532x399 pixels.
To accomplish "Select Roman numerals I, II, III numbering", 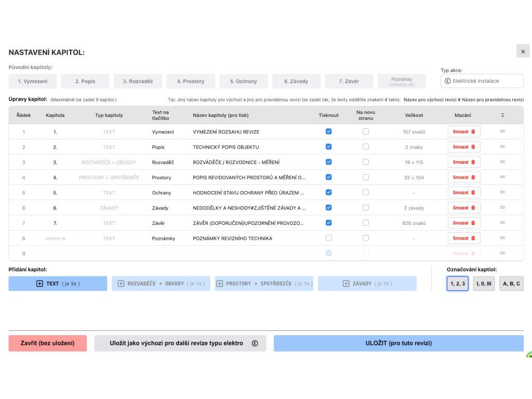I will [484, 284].
